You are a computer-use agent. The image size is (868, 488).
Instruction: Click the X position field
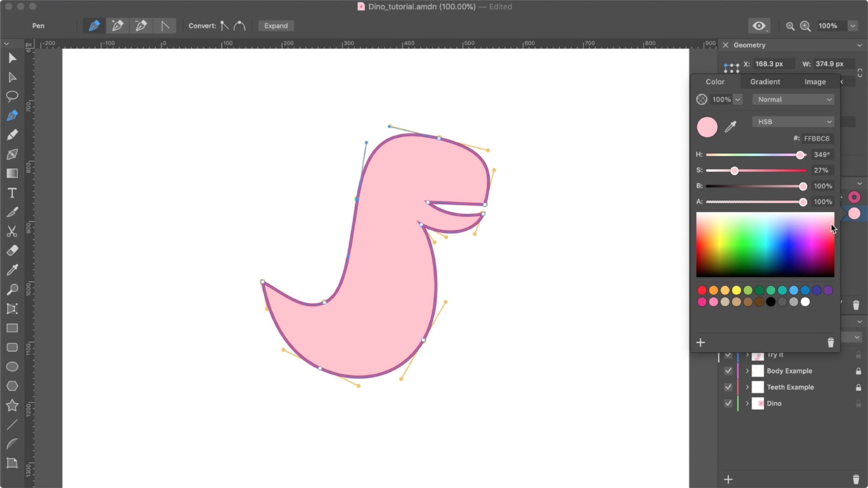(773, 64)
